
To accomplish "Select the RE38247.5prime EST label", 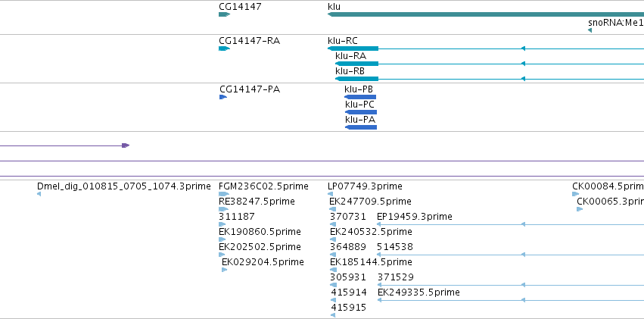I will click(257, 202).
